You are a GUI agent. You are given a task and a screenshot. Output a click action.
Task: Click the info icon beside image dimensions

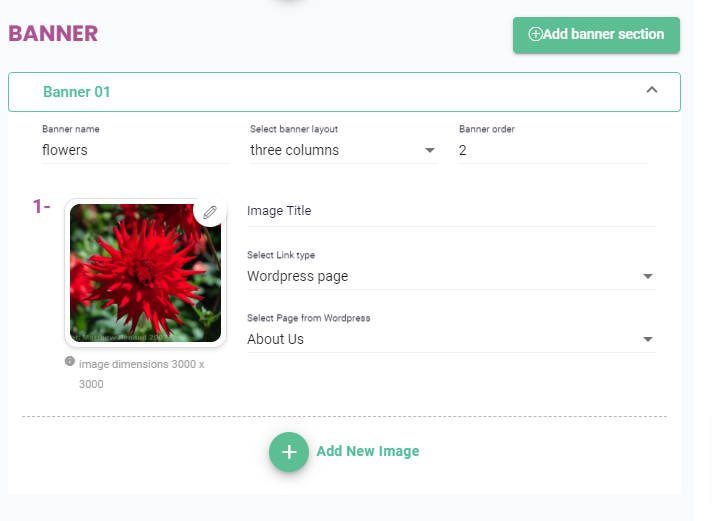coord(70,361)
